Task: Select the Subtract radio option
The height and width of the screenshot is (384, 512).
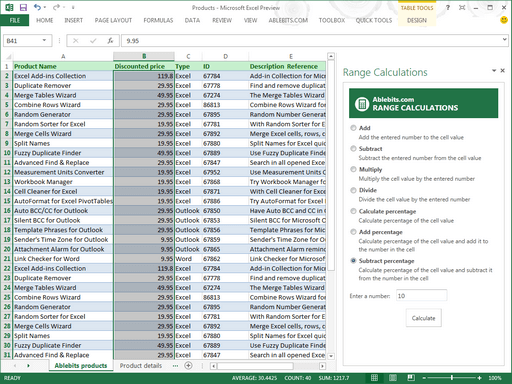Action: click(x=353, y=148)
